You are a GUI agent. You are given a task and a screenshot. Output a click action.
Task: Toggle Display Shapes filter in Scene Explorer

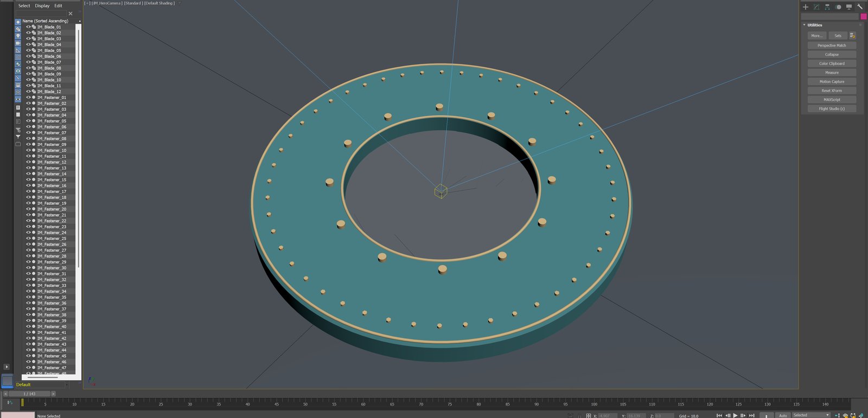(18, 29)
